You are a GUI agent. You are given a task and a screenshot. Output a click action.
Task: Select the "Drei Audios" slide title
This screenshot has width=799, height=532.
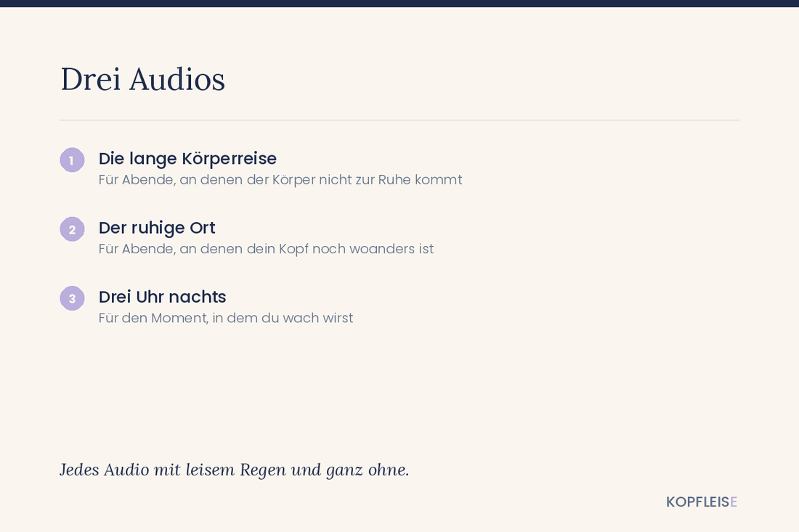(142, 79)
